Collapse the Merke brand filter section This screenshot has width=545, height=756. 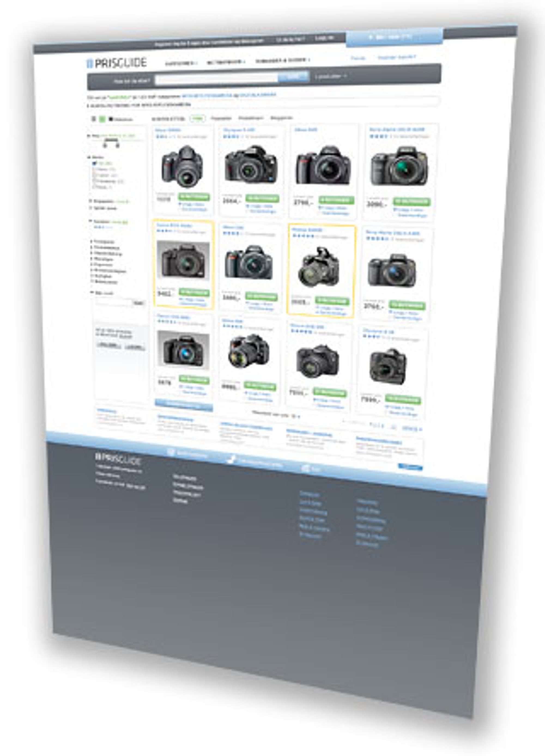(x=89, y=157)
